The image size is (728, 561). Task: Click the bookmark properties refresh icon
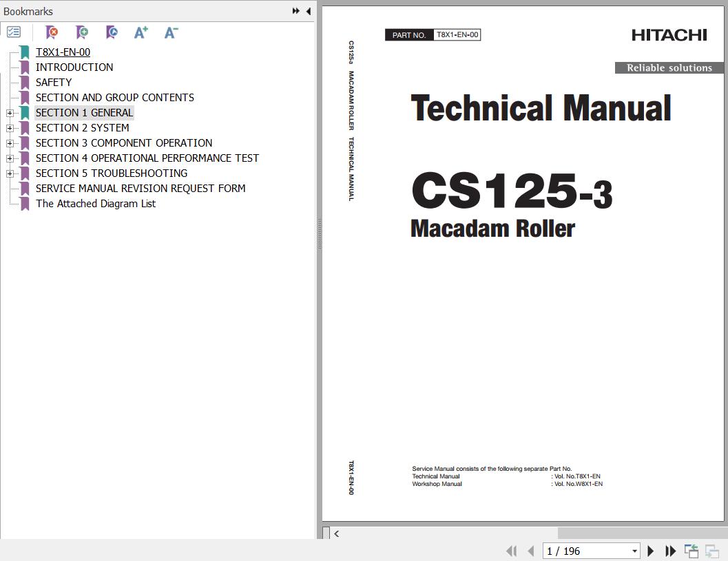tap(112, 32)
